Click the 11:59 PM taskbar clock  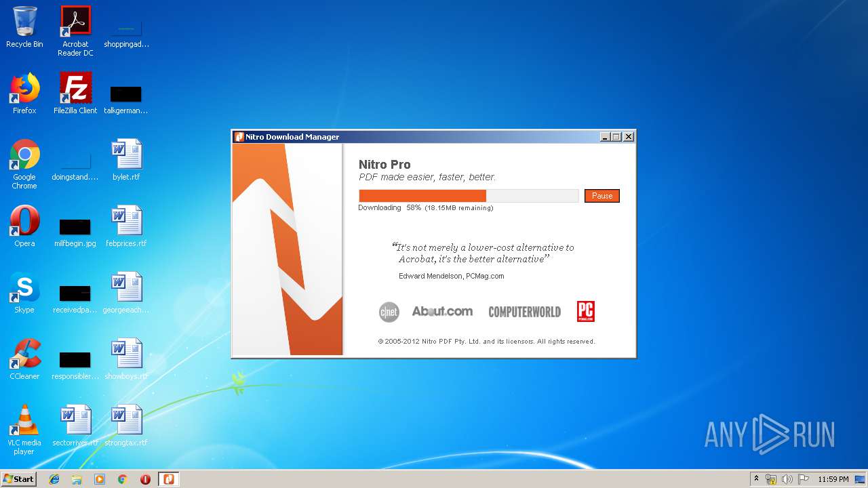833,479
